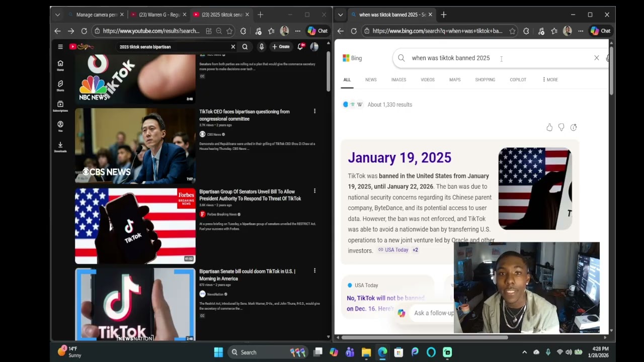644x362 pixels.
Task: Open USA Today source citation link
Action: click(x=393, y=250)
